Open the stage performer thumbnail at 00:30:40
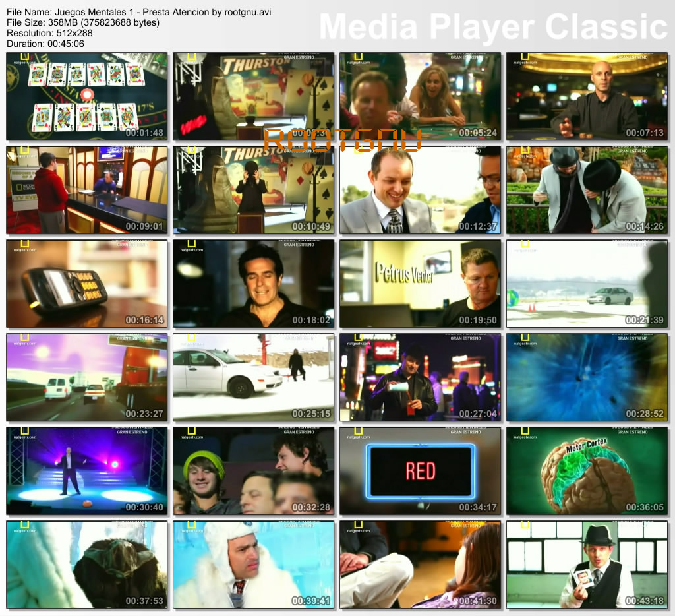The image size is (675, 616). pos(86,471)
